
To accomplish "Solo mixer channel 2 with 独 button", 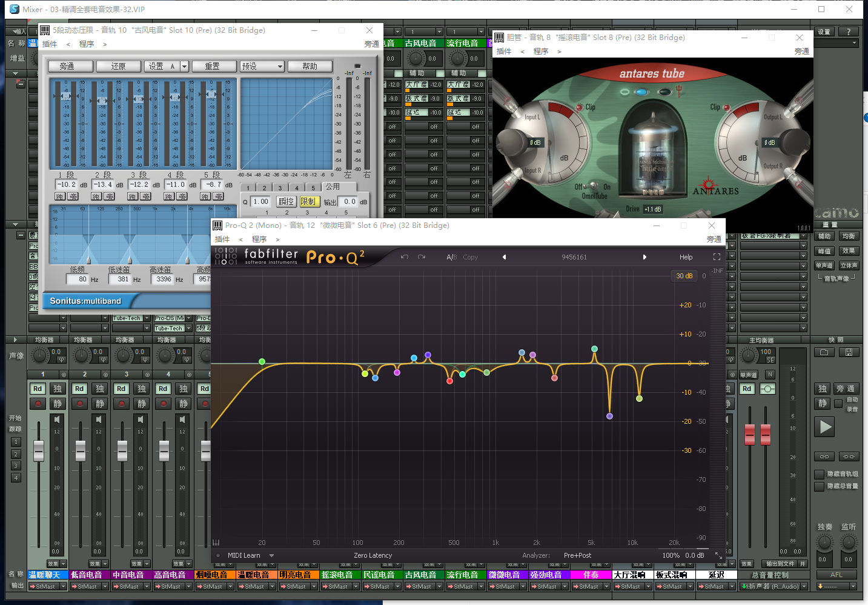I will (99, 389).
